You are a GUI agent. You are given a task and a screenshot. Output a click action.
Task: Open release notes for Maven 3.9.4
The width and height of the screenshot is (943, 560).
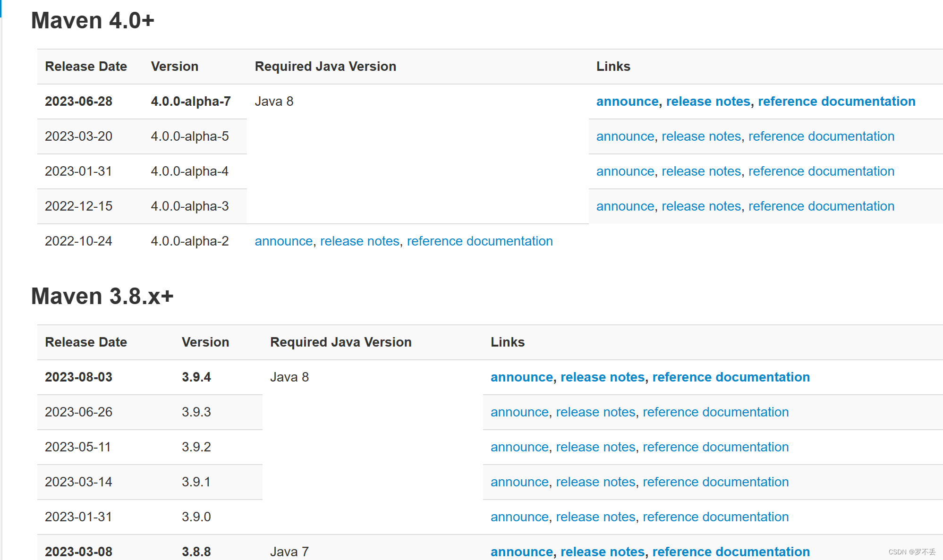(602, 377)
